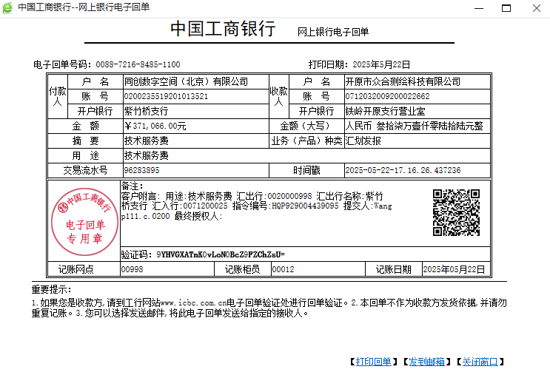Click 记账网点 value 00998

pos(133,269)
